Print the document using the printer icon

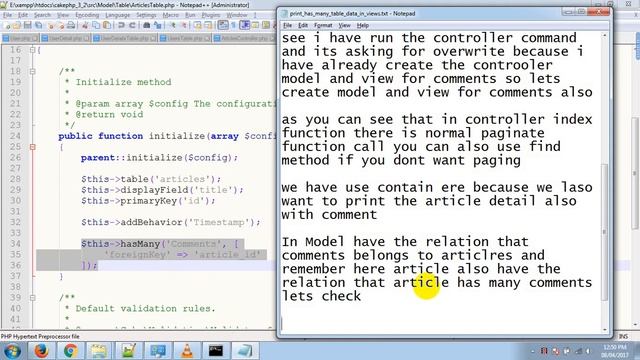[71, 26]
